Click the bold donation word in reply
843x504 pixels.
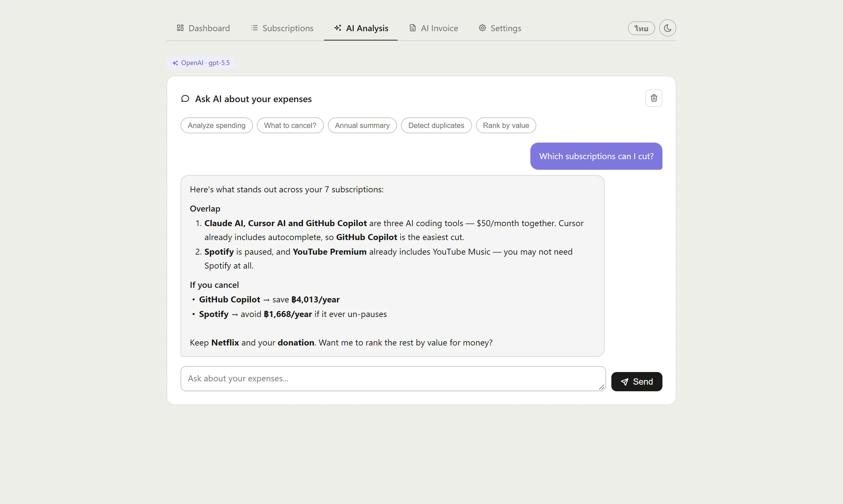coord(296,342)
